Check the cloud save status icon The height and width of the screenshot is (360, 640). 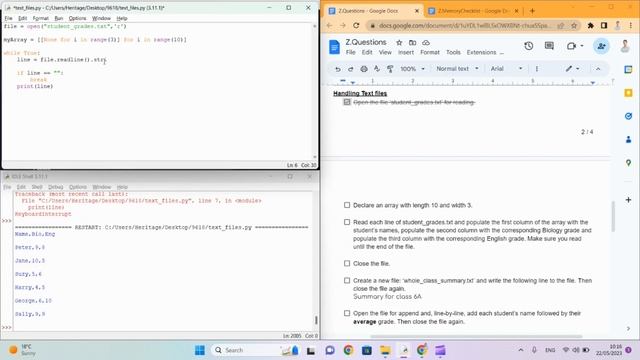[426, 42]
